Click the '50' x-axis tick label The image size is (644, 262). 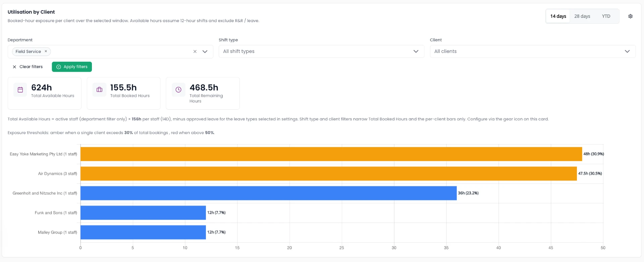[603, 248]
